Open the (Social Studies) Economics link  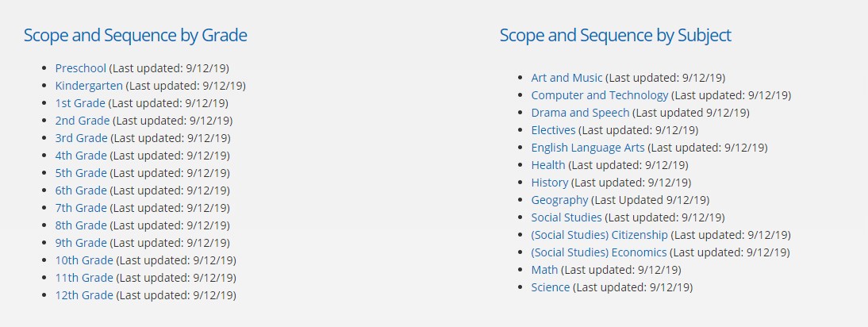[x=599, y=252]
